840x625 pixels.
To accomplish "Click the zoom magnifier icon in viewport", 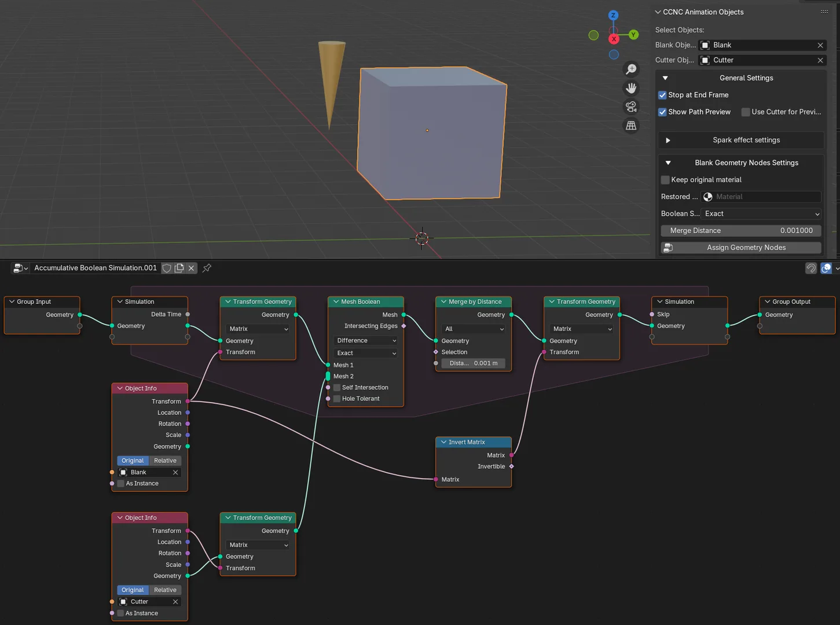I will [631, 69].
